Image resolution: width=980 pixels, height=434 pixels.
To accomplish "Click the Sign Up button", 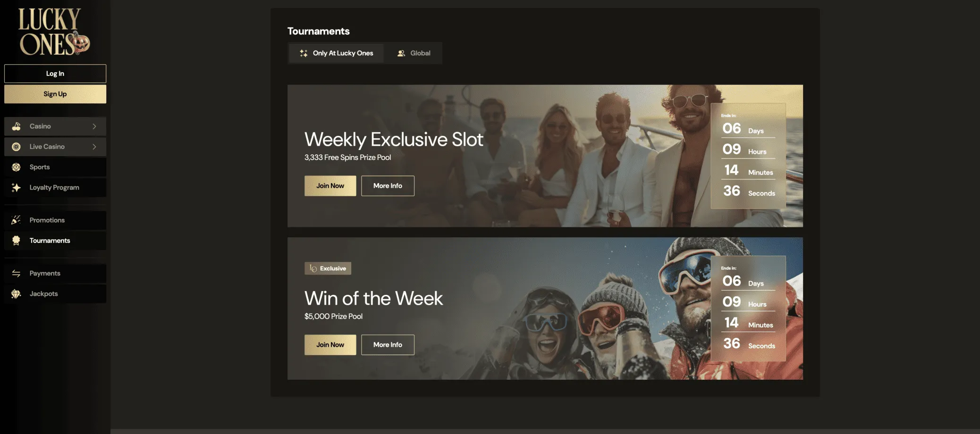I will pyautogui.click(x=55, y=94).
